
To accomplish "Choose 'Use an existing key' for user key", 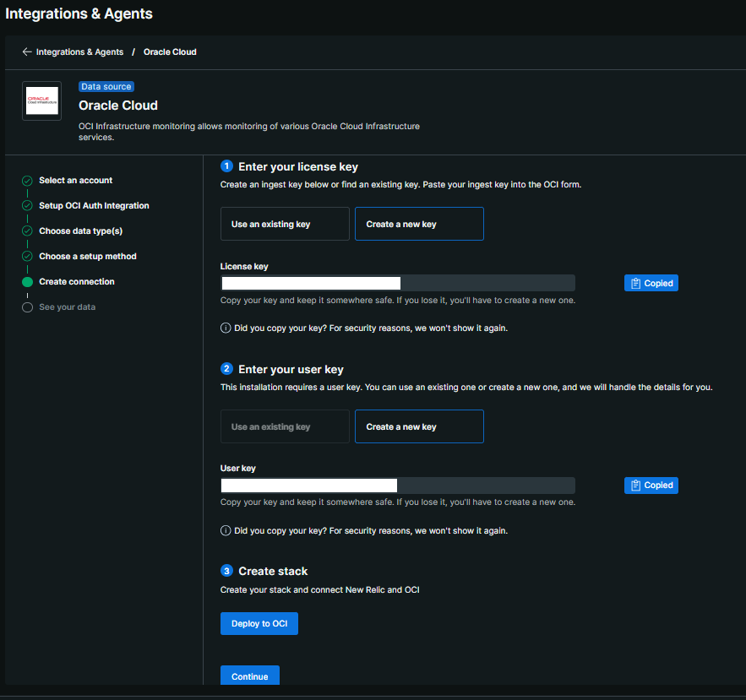I will pyautogui.click(x=285, y=426).
